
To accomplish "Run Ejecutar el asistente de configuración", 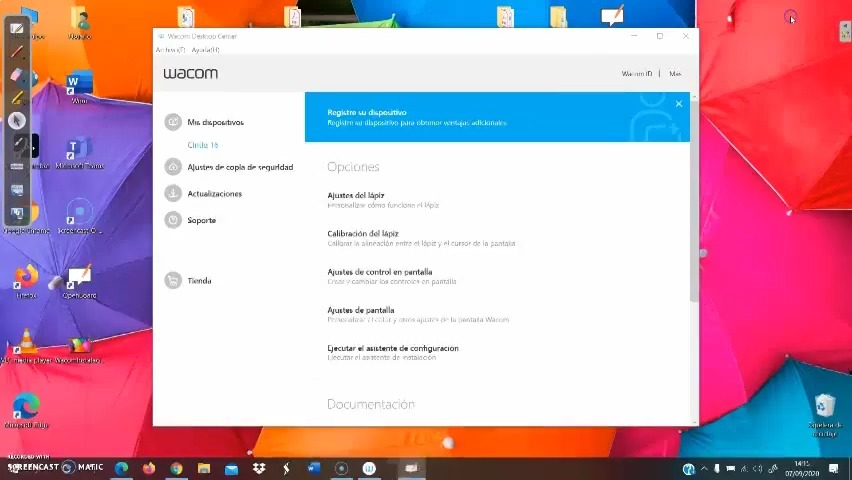I will (392, 348).
